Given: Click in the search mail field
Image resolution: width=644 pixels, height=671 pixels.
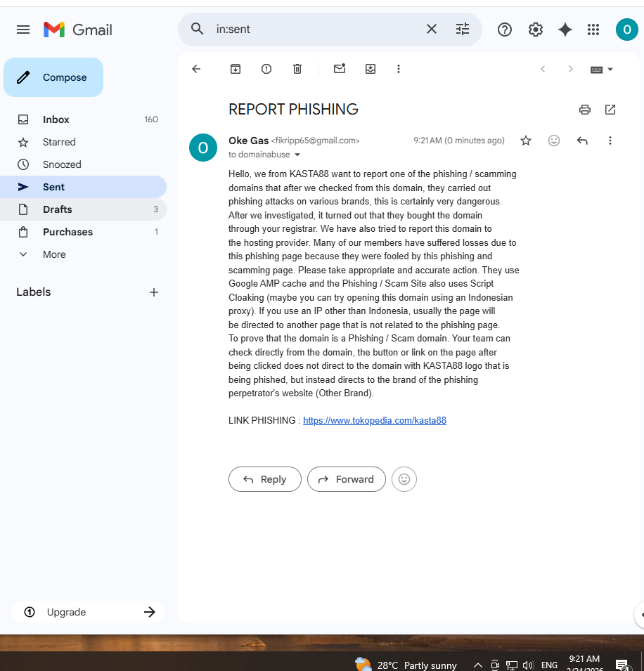Looking at the screenshot, I should pos(317,29).
